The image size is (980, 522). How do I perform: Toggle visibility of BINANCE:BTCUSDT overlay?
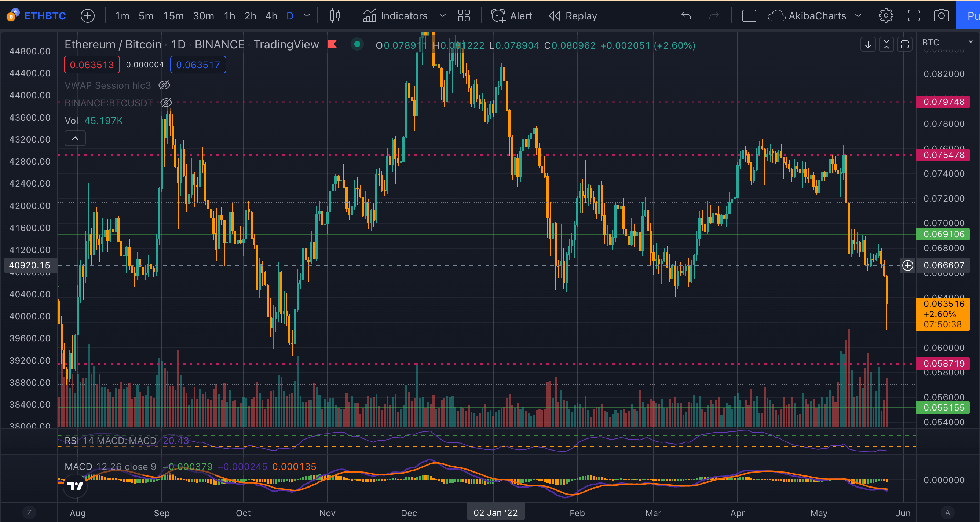166,103
